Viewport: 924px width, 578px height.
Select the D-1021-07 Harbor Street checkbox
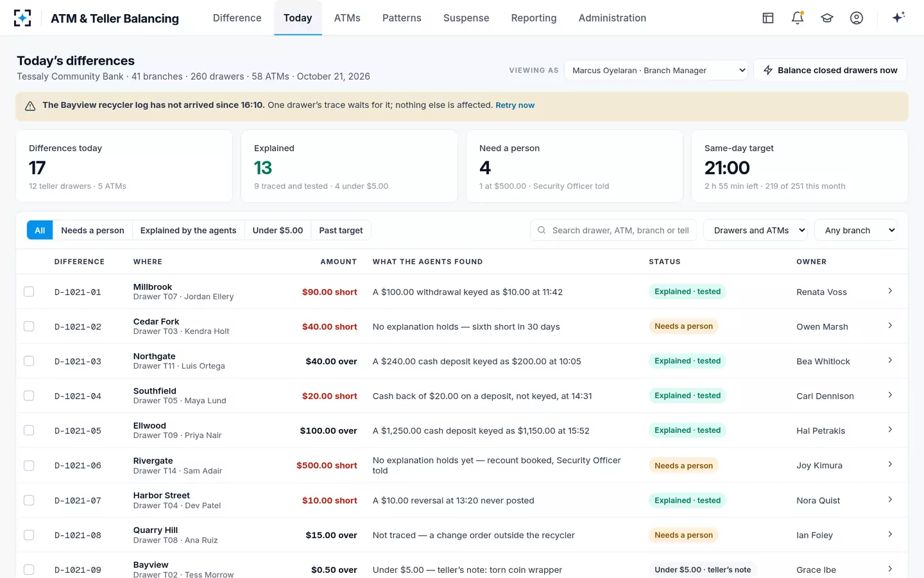pyautogui.click(x=29, y=500)
